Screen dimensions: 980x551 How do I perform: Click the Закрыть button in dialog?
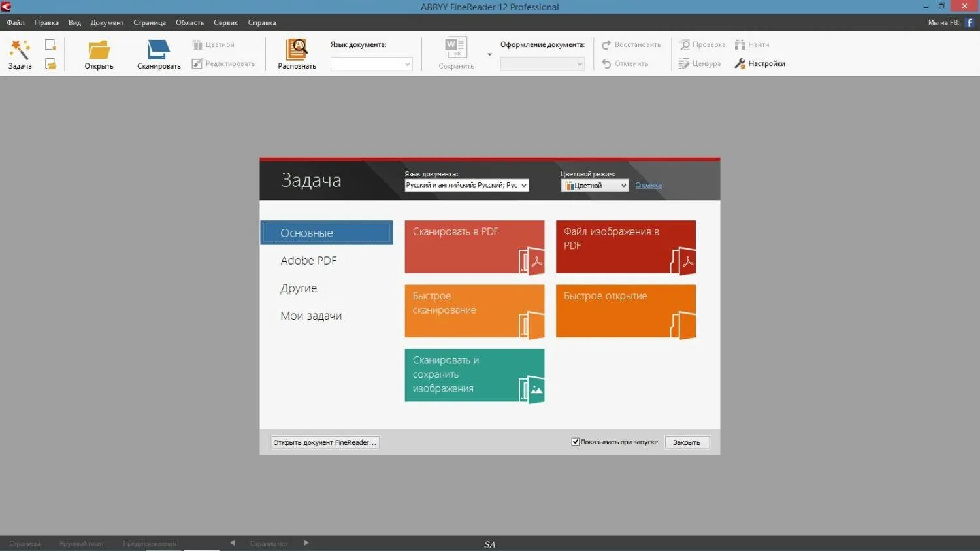687,442
